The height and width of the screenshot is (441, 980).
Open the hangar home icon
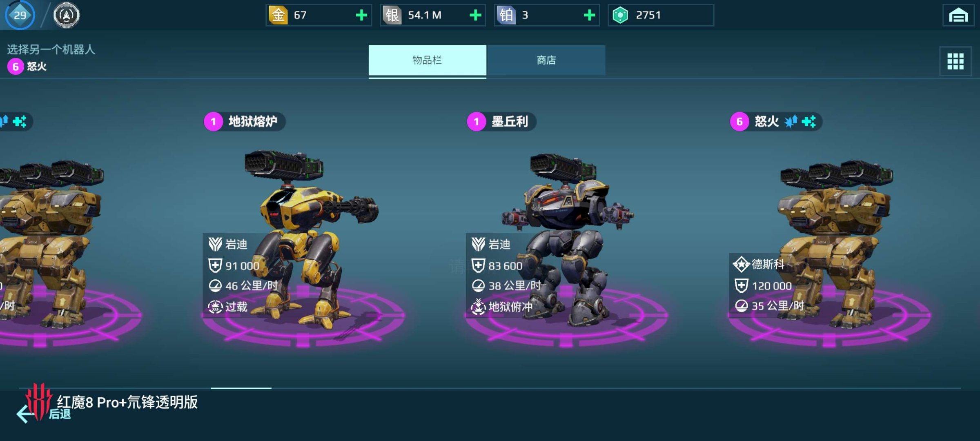958,16
